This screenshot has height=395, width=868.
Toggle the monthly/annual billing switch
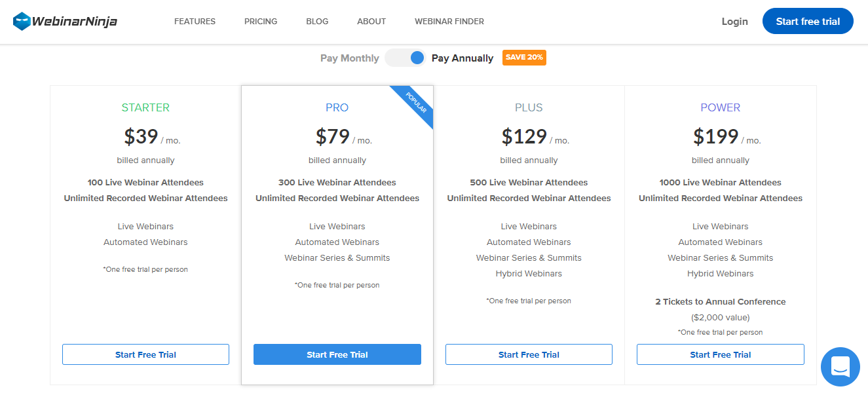[405, 58]
